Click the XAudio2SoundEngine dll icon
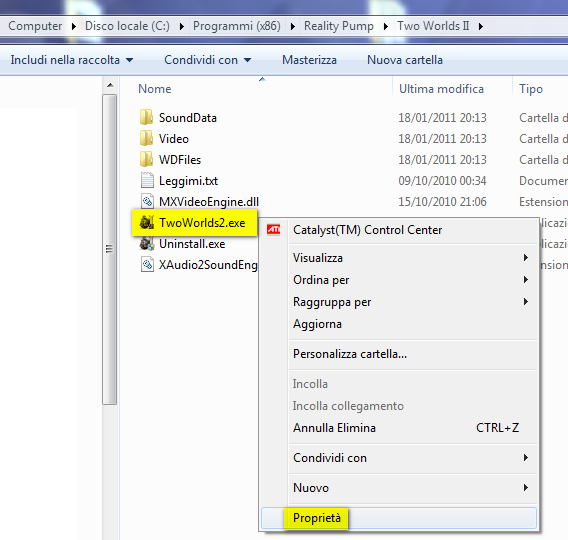The height and width of the screenshot is (540, 568). point(147,264)
